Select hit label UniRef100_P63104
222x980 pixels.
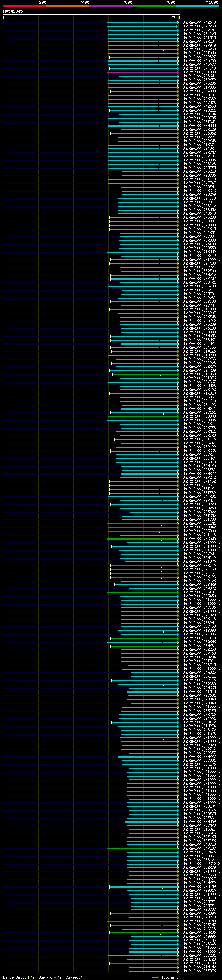[199, 806]
